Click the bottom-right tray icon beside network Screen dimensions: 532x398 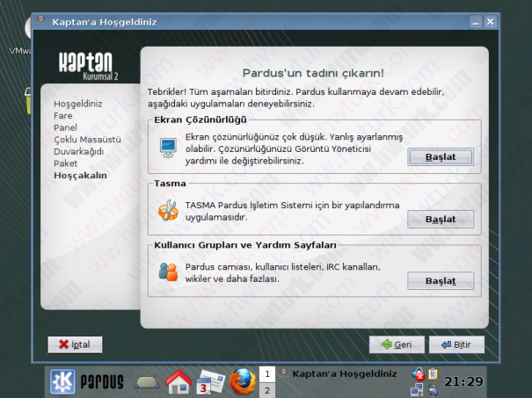coord(433,390)
